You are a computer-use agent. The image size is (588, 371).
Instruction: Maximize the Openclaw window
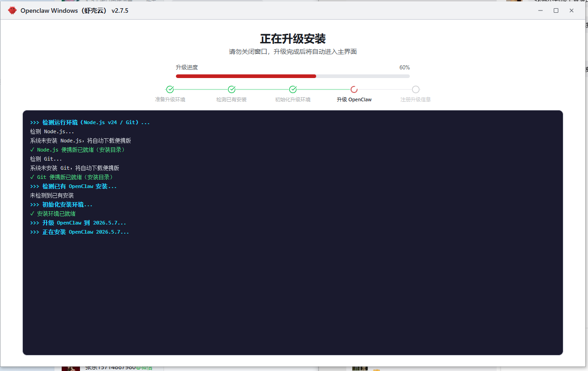[556, 10]
